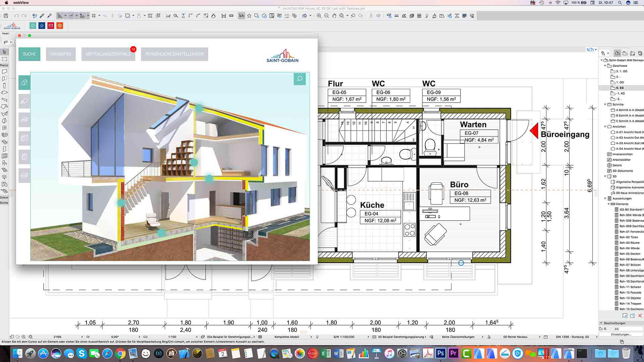Click teal hotspot marker on roof ridge

pos(199,108)
